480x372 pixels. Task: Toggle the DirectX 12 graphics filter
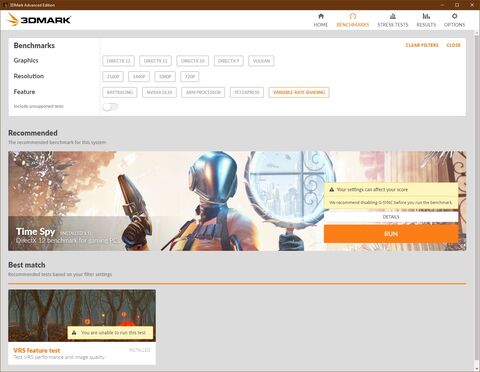pos(118,61)
